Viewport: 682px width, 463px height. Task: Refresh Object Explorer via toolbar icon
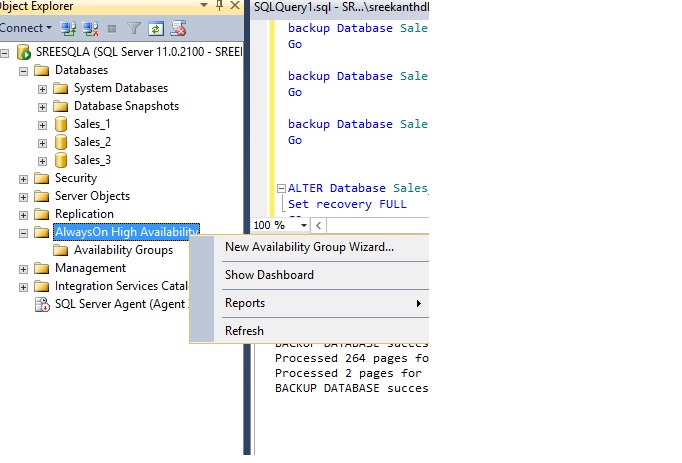point(157,28)
